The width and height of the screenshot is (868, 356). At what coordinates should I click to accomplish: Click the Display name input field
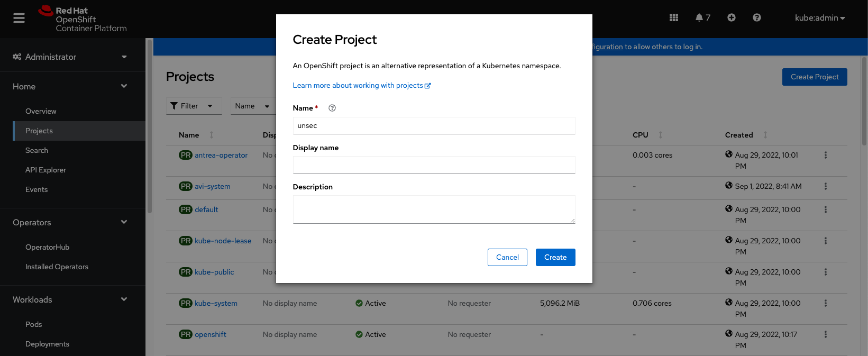point(434,165)
